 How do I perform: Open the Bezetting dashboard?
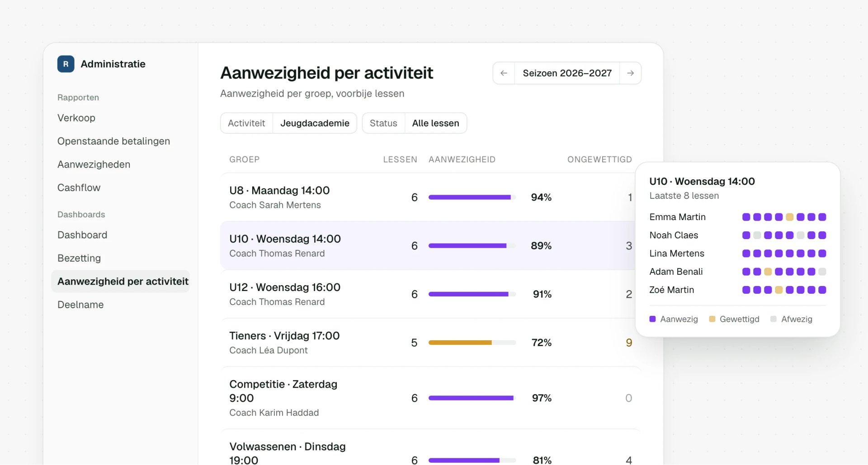pyautogui.click(x=79, y=258)
